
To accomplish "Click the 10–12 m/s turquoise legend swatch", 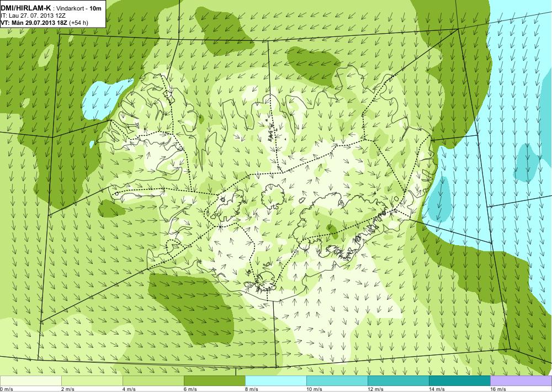I will (337, 381).
